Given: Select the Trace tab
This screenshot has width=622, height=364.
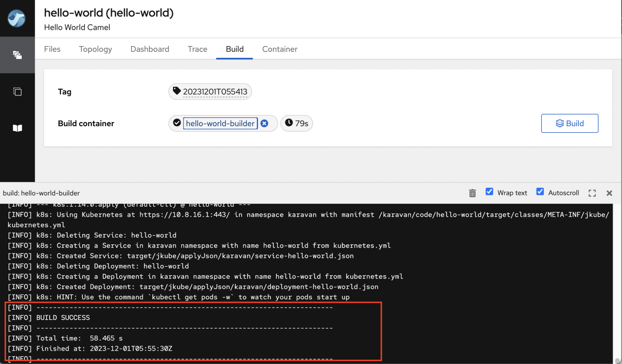Looking at the screenshot, I should 198,49.
